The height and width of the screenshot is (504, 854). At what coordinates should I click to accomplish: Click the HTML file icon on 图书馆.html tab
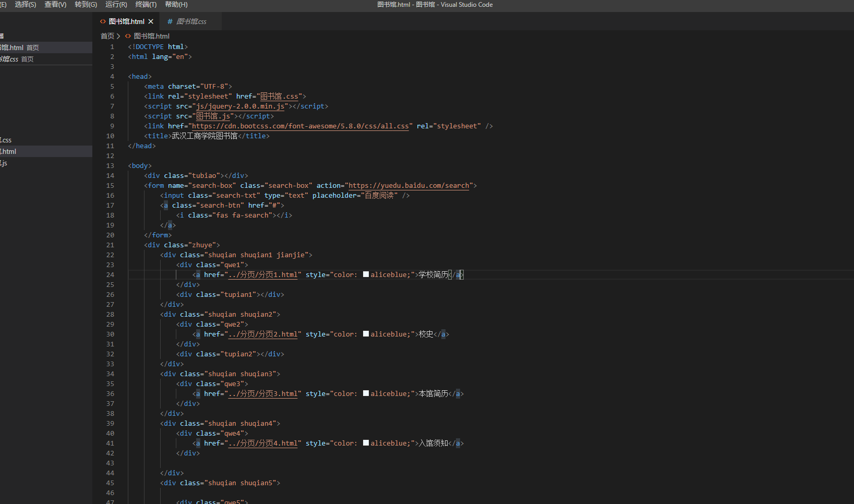(x=103, y=21)
